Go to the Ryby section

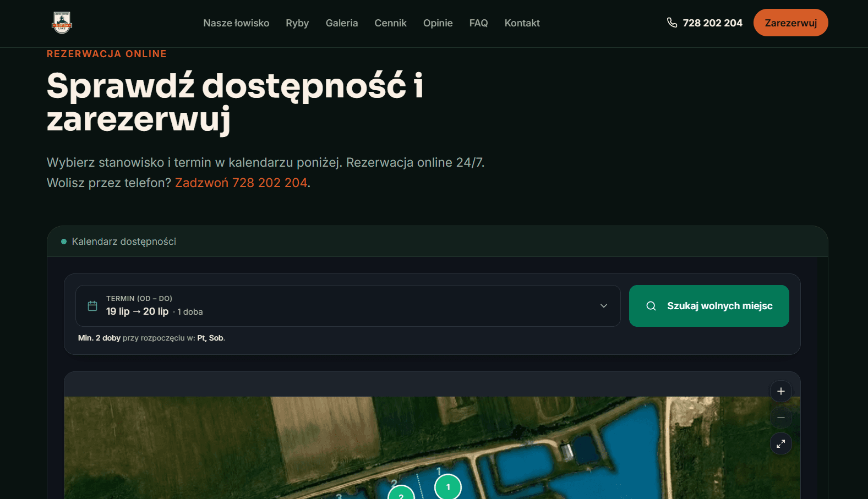(297, 23)
